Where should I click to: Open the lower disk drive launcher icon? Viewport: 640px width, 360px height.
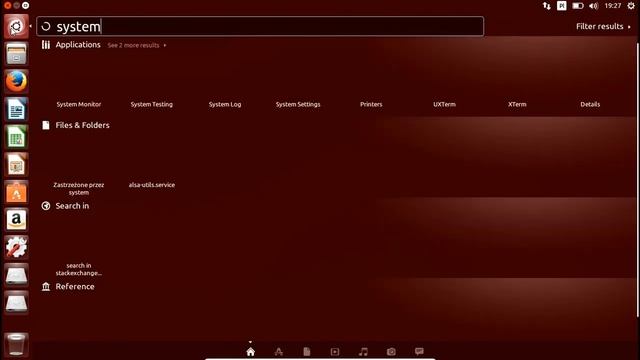16,302
